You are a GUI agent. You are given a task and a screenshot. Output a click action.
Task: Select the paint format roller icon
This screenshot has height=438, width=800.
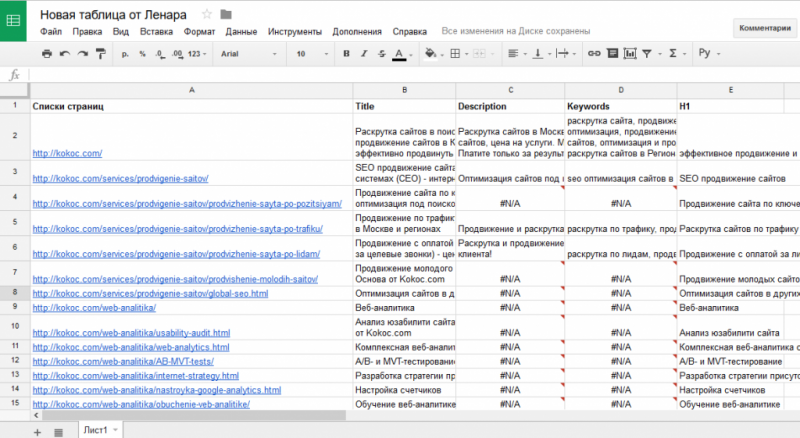(101, 54)
